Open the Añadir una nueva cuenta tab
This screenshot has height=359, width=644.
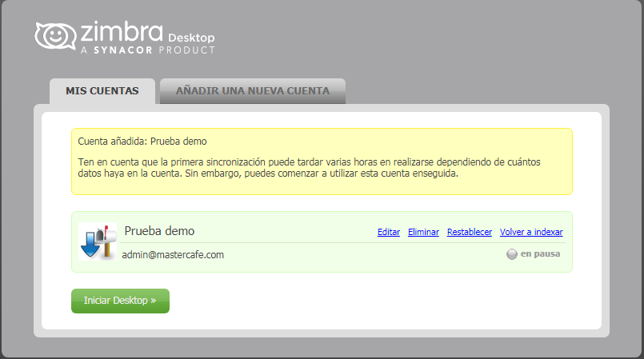tap(253, 90)
